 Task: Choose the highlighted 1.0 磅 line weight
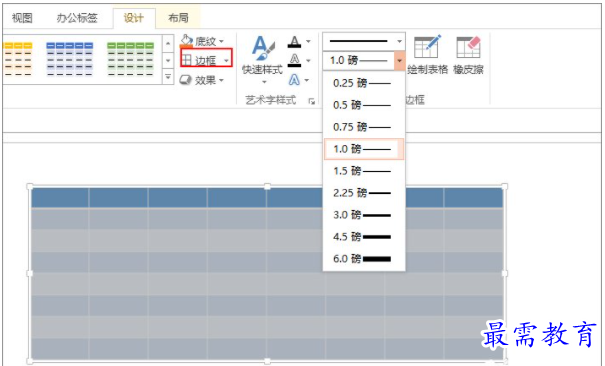(364, 149)
